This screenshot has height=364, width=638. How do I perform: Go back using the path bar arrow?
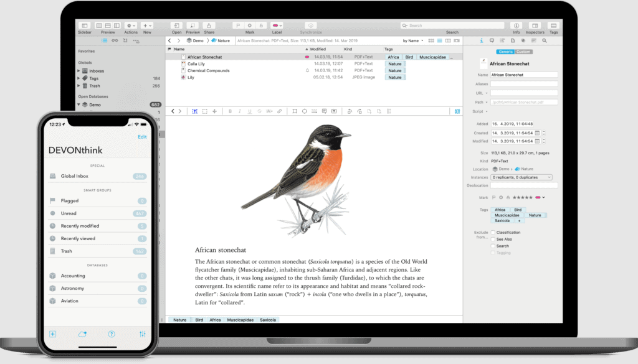pos(169,40)
